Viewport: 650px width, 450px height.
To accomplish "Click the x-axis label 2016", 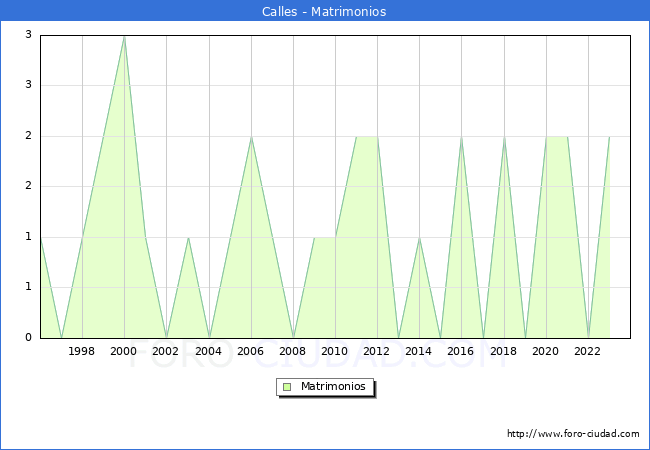I will click(461, 351).
